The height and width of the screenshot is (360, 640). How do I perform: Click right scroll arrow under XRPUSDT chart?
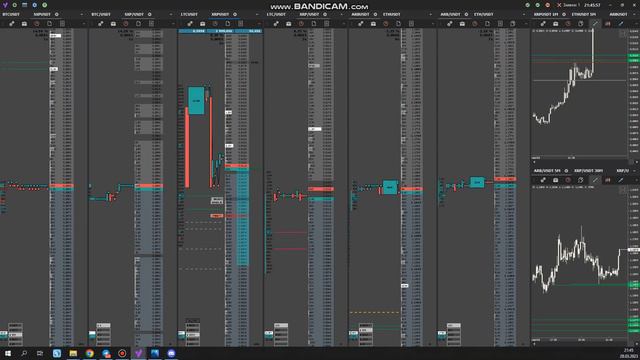click(x=637, y=162)
